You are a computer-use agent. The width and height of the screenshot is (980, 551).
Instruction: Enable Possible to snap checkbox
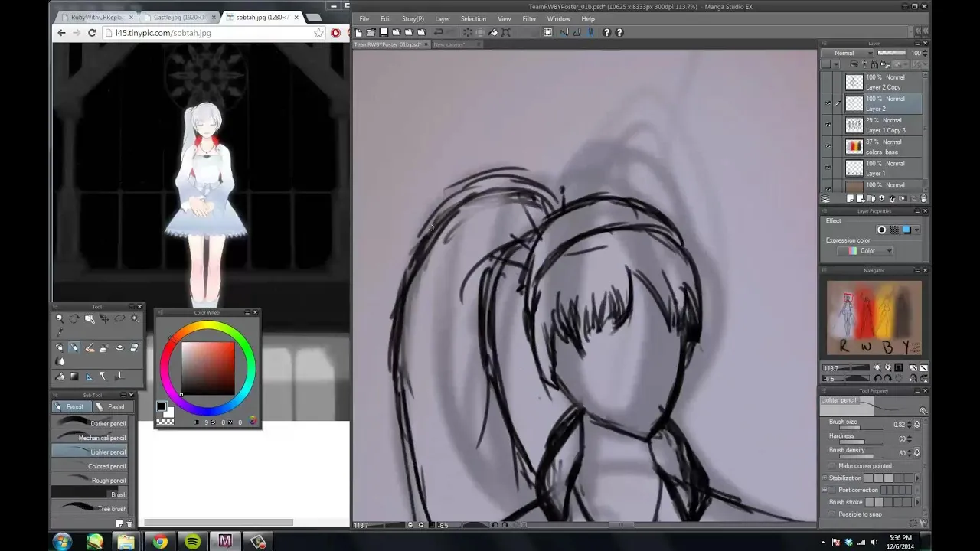click(832, 514)
